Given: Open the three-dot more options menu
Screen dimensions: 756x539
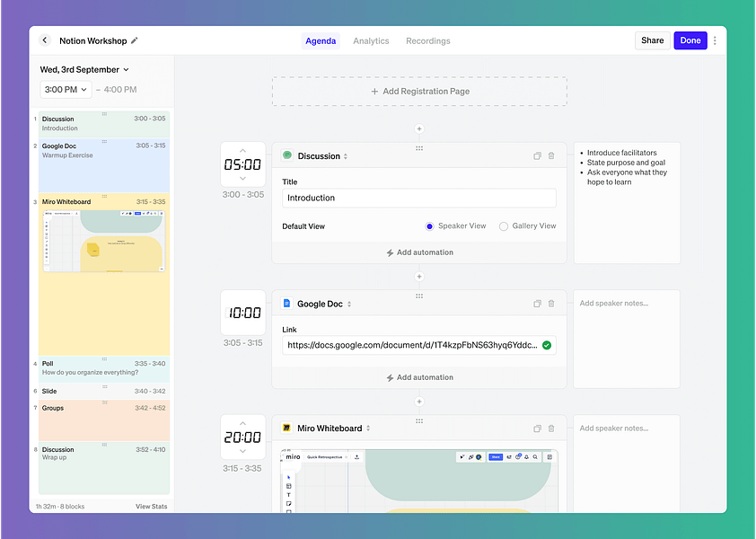Looking at the screenshot, I should click(715, 40).
